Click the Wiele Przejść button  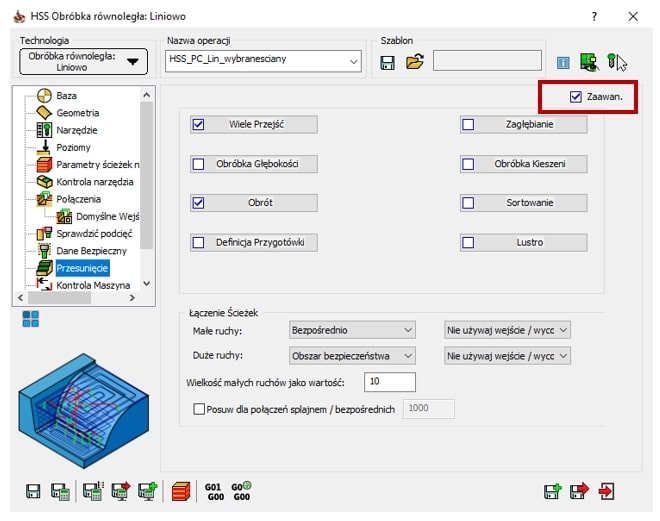[254, 125]
